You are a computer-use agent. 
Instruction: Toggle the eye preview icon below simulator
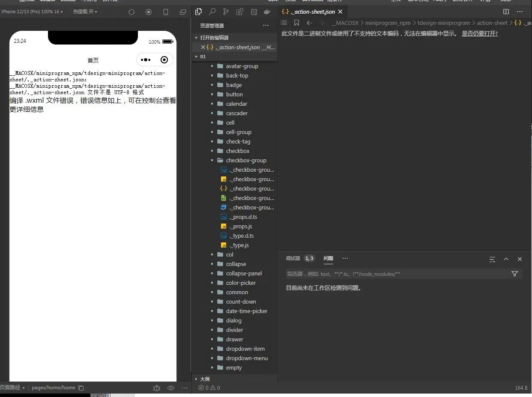[170, 388]
